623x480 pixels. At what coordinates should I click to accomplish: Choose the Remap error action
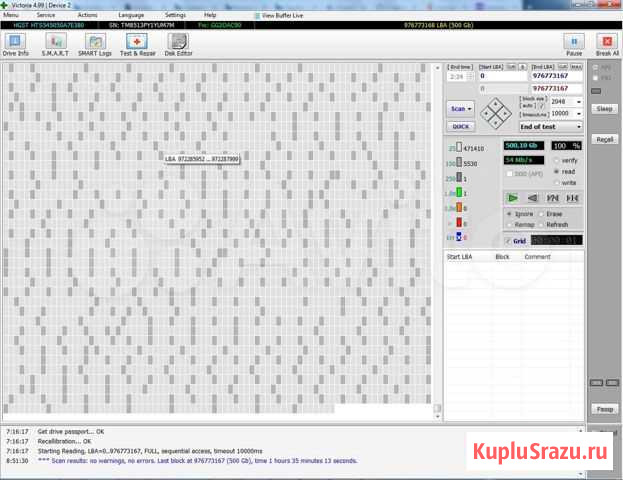(x=510, y=224)
